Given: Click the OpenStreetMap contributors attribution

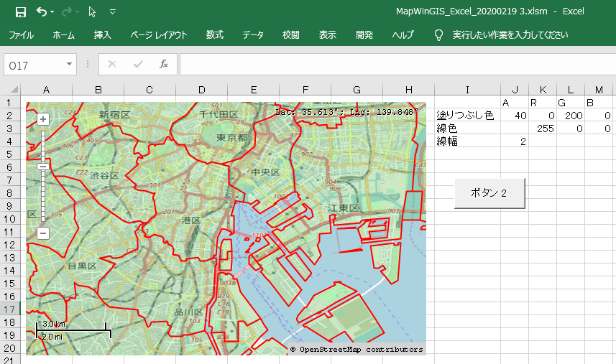Looking at the screenshot, I should click(357, 349).
